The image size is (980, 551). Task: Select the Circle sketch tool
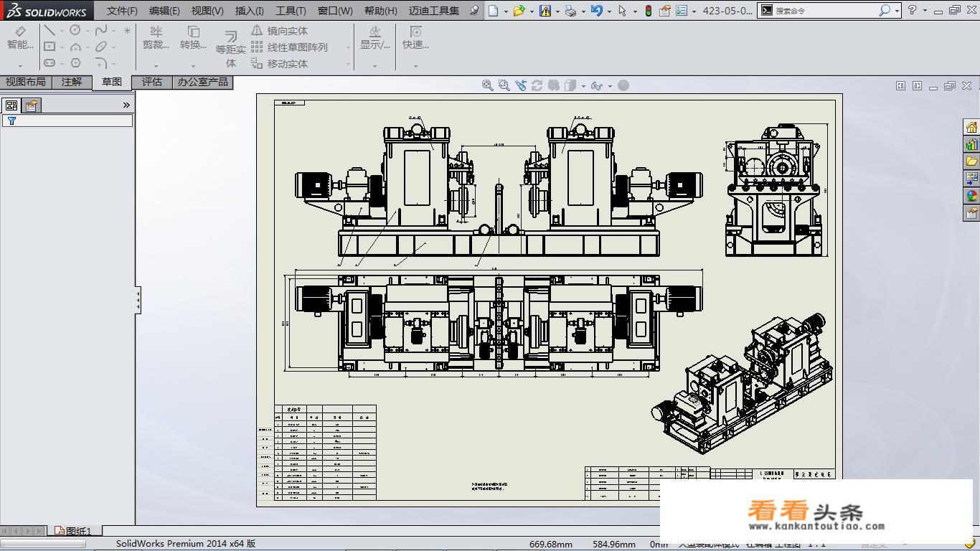pos(75,30)
